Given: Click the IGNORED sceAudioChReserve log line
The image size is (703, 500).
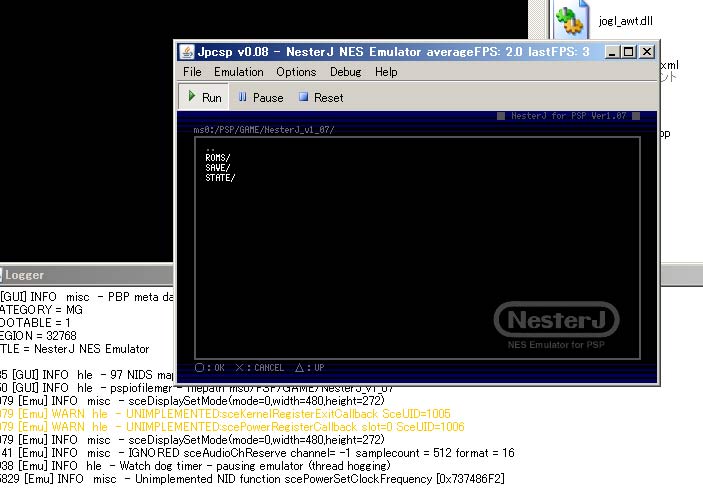Looking at the screenshot, I should [257, 452].
